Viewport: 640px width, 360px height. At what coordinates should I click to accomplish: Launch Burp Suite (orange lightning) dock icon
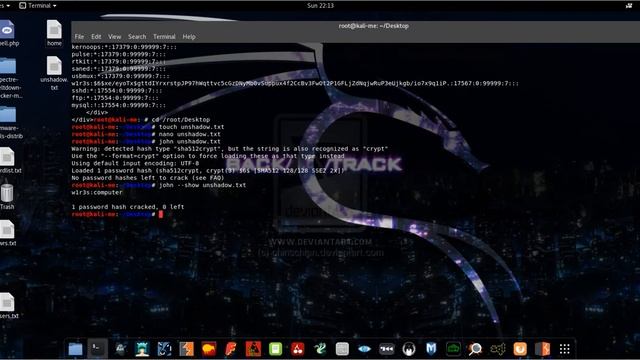tap(187, 349)
